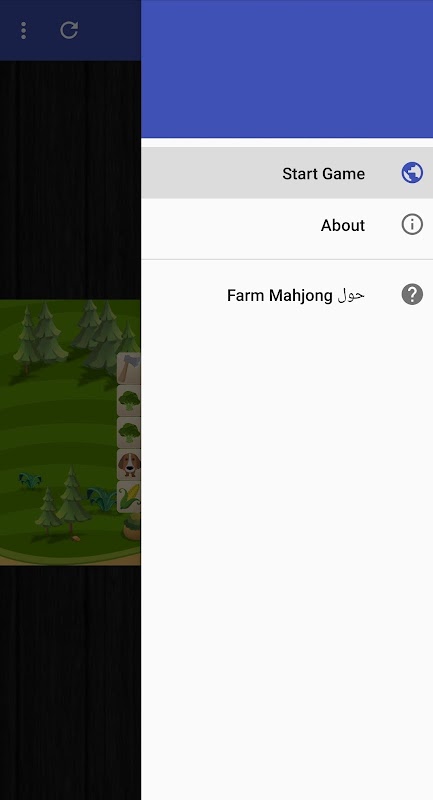
Task: Open the About menu entry
Action: click(x=287, y=224)
